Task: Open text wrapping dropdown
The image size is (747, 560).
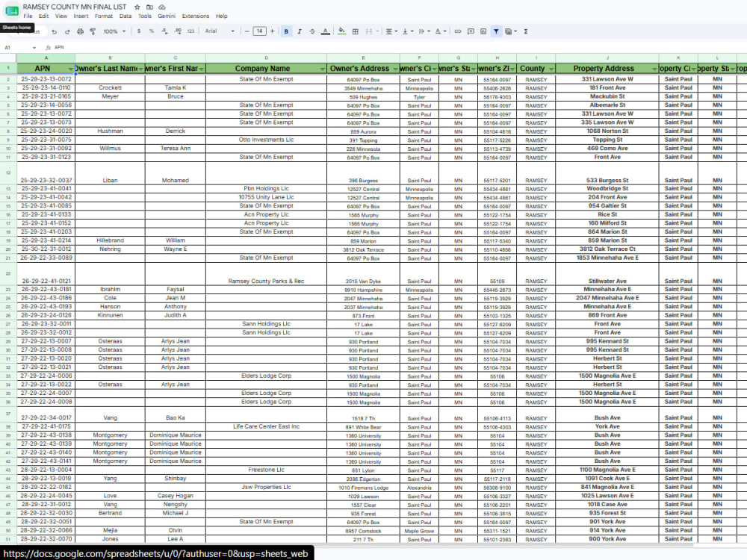Action: (424, 31)
